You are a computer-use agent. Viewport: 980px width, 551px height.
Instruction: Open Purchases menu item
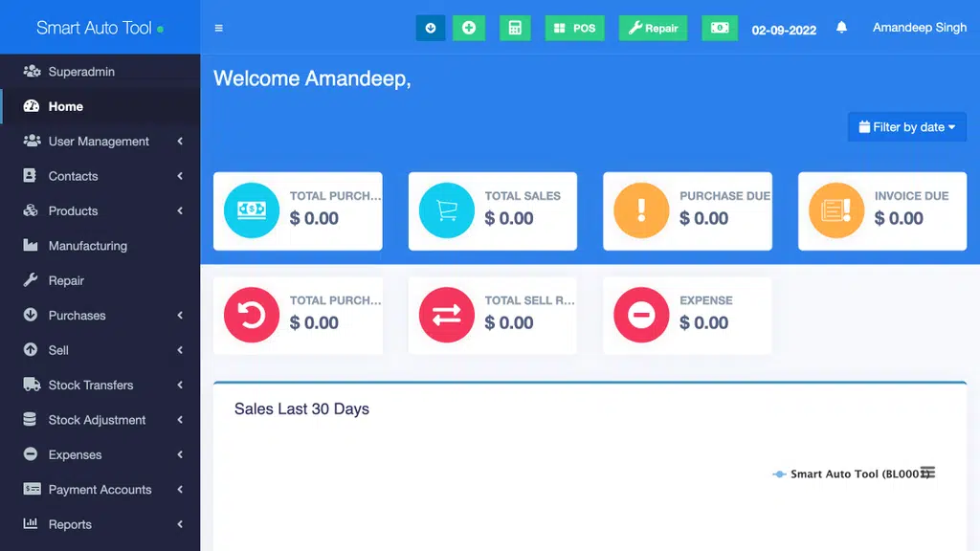(x=100, y=316)
